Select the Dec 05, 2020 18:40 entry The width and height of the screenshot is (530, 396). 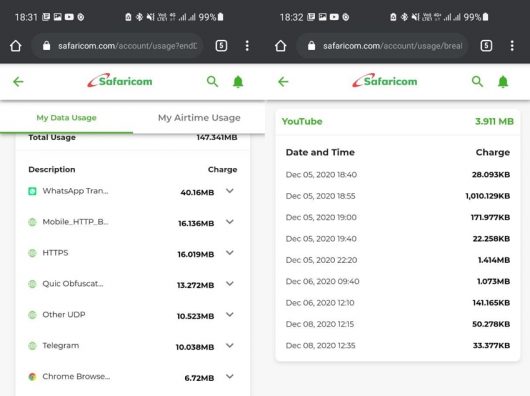[398, 175]
